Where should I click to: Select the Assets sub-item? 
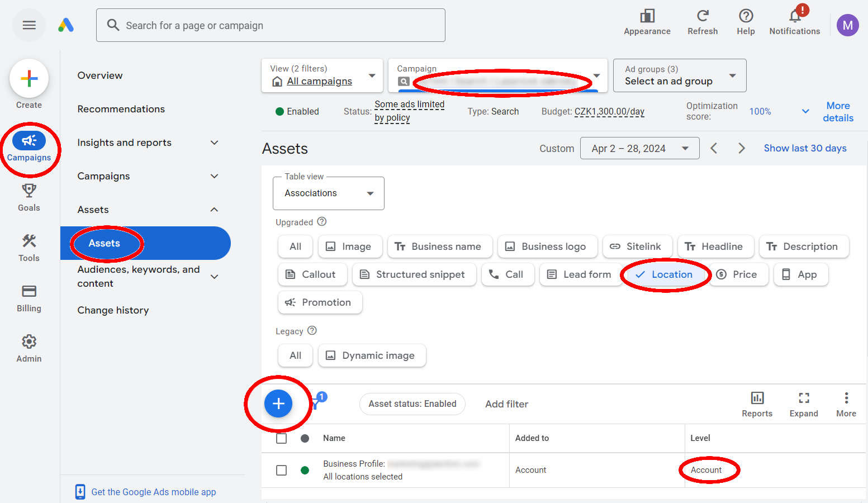coord(145,243)
